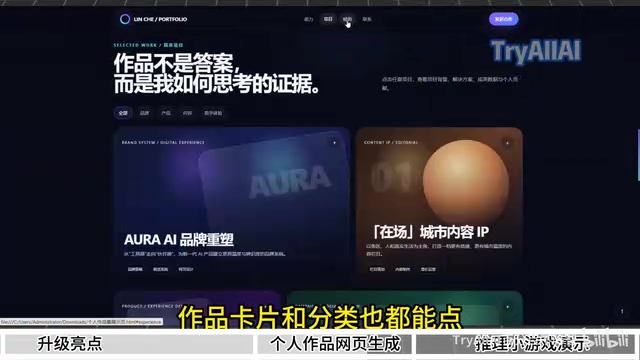This screenshot has width=640, height=360.
Task: Click the LIN CHE / PORTFOLIO brand text
Action: coord(160,19)
